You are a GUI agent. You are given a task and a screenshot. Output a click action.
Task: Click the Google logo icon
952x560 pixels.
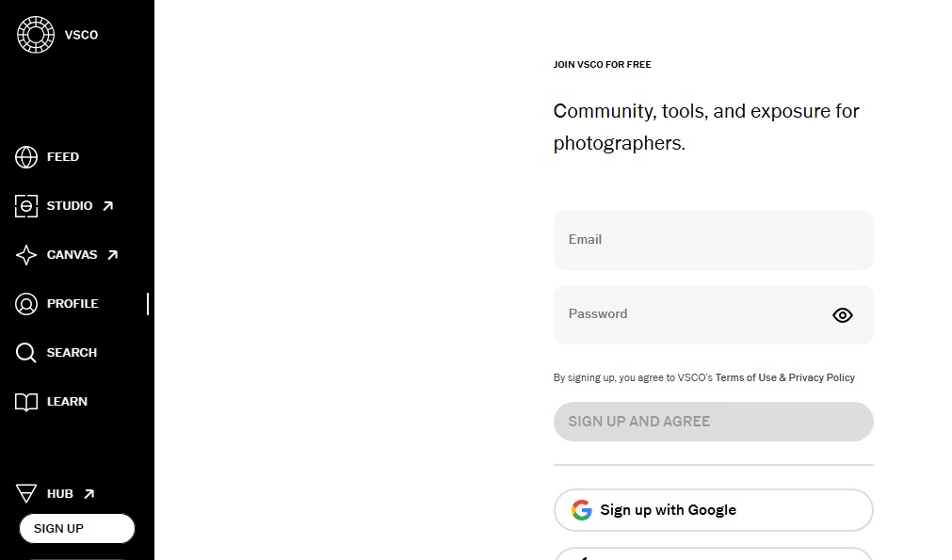click(582, 510)
